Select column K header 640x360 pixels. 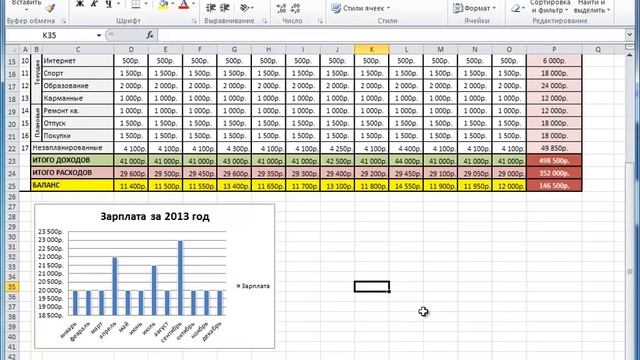click(x=371, y=49)
